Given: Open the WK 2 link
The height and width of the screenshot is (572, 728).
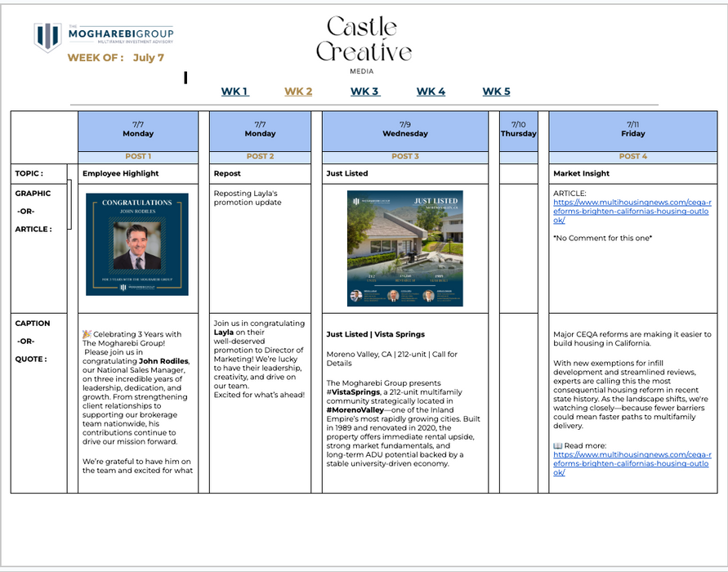Looking at the screenshot, I should (298, 92).
